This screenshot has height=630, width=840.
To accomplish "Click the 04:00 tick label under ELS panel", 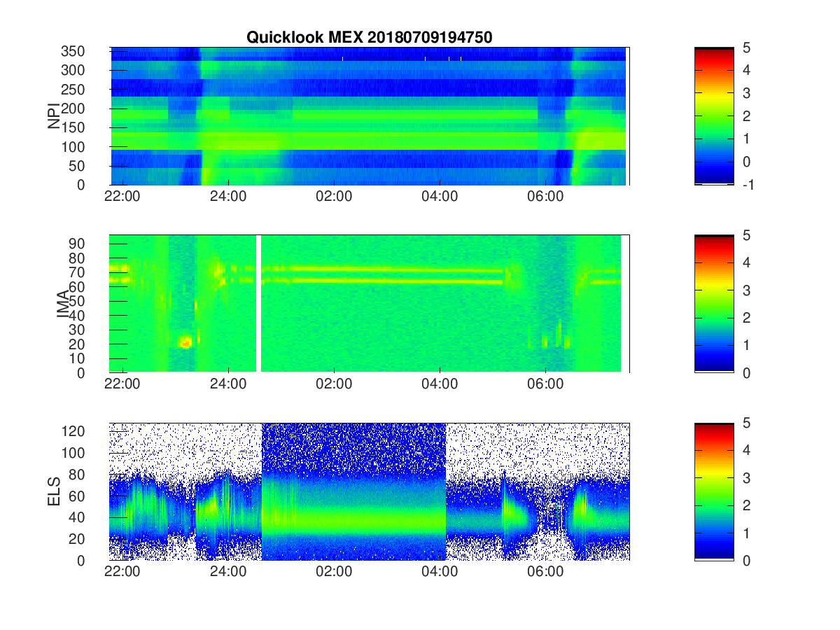I will [x=440, y=572].
